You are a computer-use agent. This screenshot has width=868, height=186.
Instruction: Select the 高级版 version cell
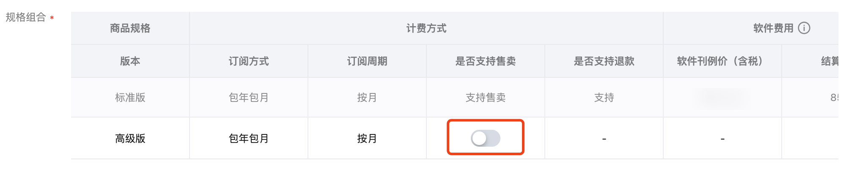coord(130,139)
